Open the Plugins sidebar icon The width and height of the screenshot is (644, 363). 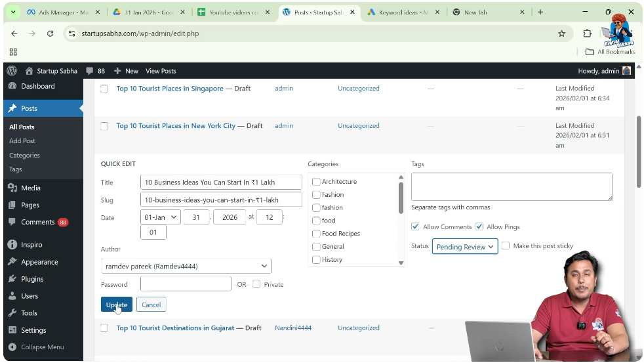click(12, 279)
